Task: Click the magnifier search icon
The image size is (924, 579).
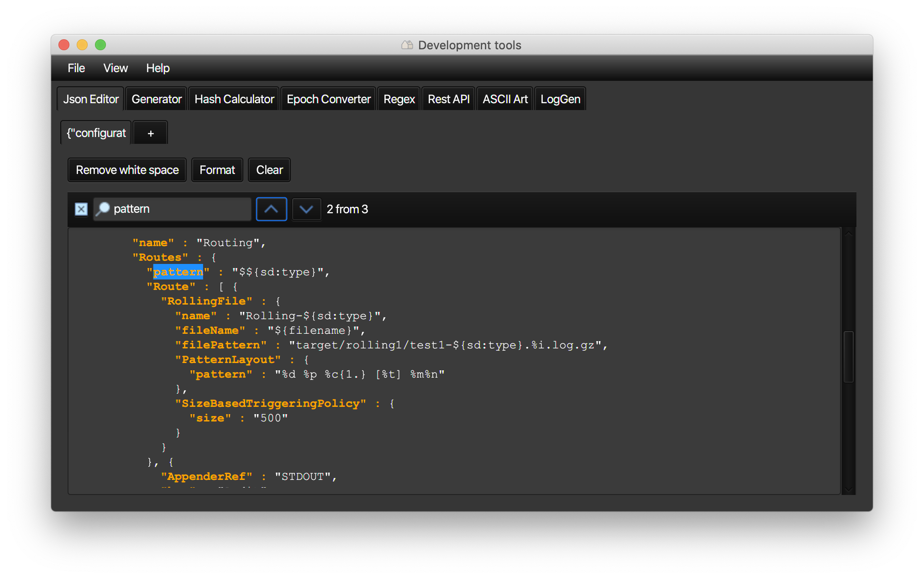Action: [x=103, y=209]
